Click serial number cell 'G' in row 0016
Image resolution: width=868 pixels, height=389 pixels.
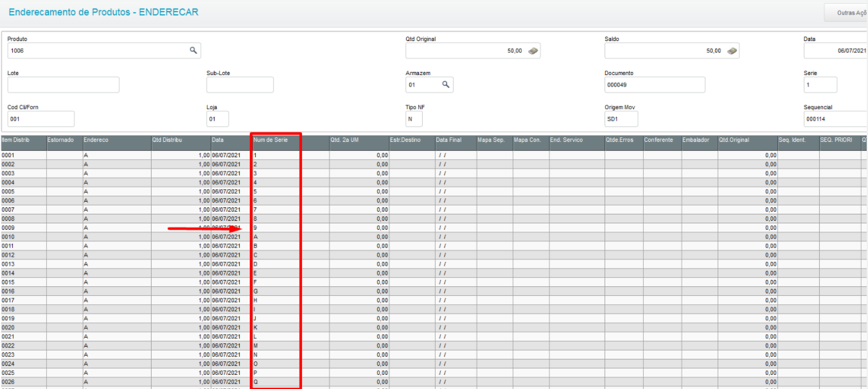[290, 291]
